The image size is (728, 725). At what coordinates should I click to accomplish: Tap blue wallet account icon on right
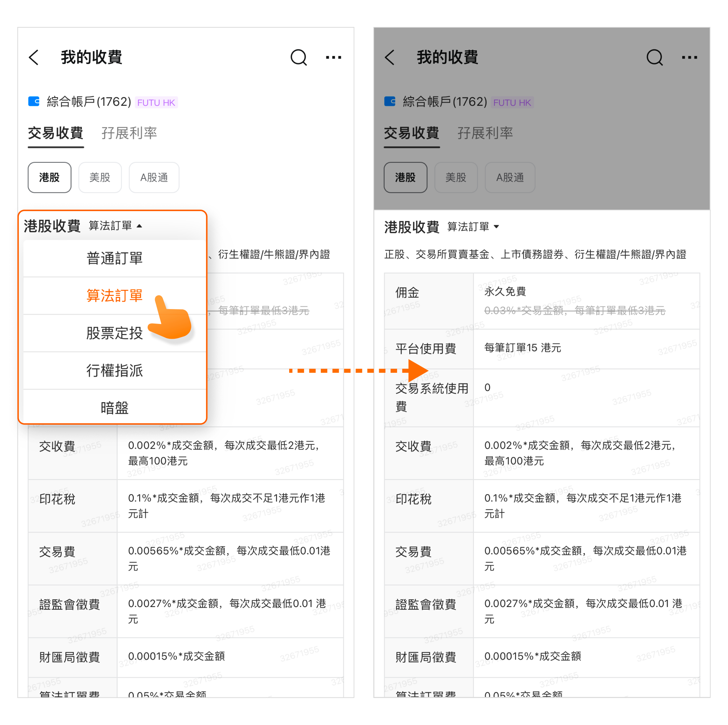[390, 101]
